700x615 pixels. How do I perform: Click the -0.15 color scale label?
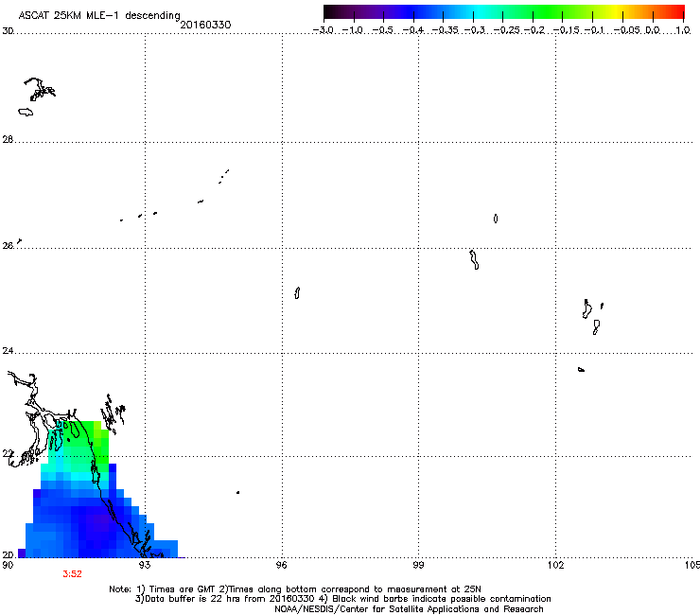(566, 30)
